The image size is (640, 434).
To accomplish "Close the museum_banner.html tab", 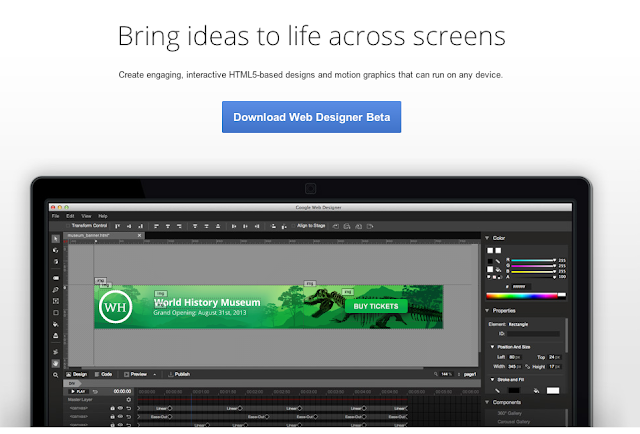I will pyautogui.click(x=140, y=236).
